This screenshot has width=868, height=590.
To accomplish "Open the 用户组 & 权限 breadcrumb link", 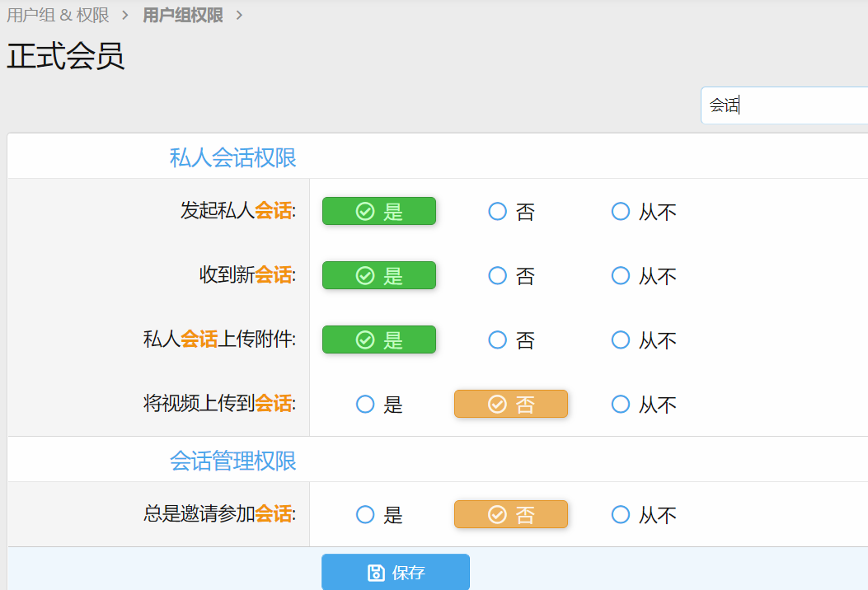I will (58, 16).
